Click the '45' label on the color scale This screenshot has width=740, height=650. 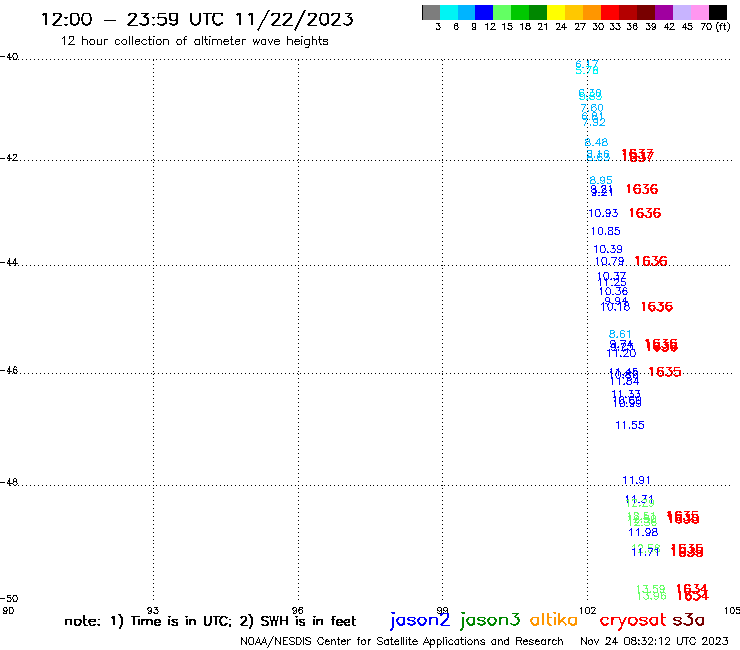[687, 27]
